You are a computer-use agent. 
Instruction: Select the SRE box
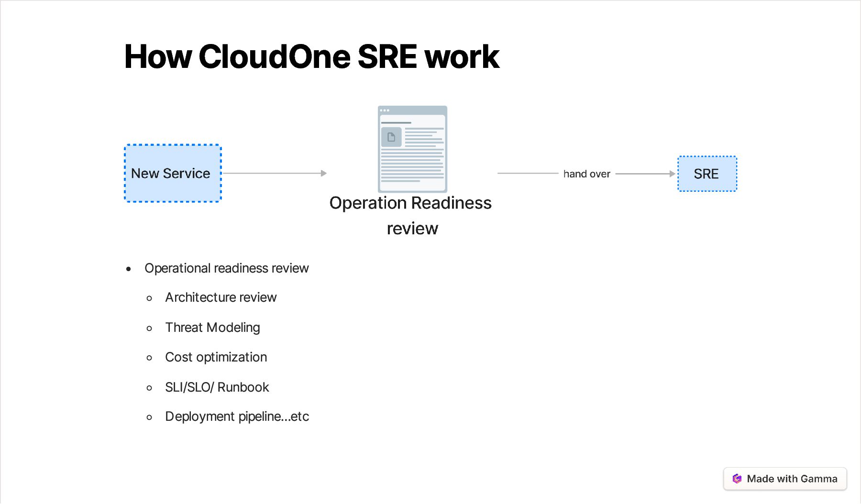pos(707,174)
